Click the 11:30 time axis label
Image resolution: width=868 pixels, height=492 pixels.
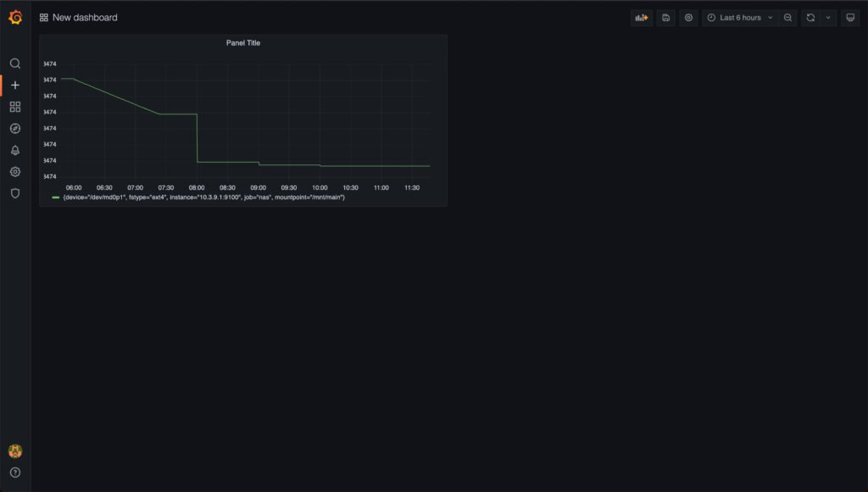[x=412, y=188]
